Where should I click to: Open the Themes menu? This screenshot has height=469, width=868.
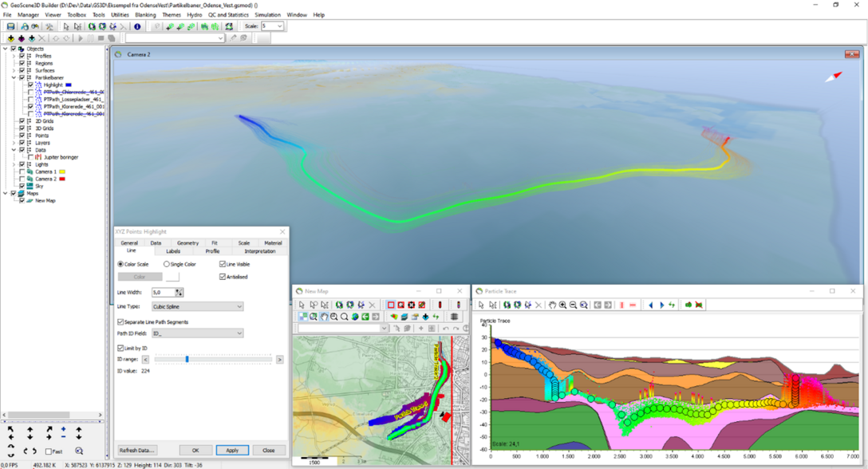click(x=172, y=15)
